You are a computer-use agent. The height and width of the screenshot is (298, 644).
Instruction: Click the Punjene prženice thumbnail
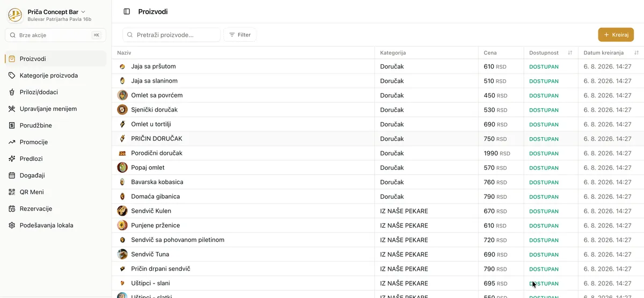point(122,226)
